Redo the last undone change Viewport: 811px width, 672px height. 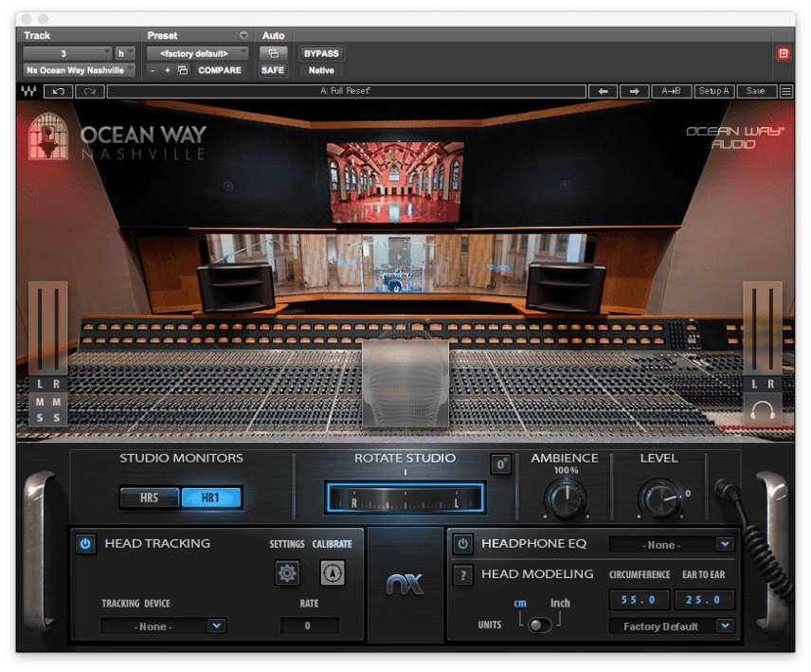[x=90, y=91]
